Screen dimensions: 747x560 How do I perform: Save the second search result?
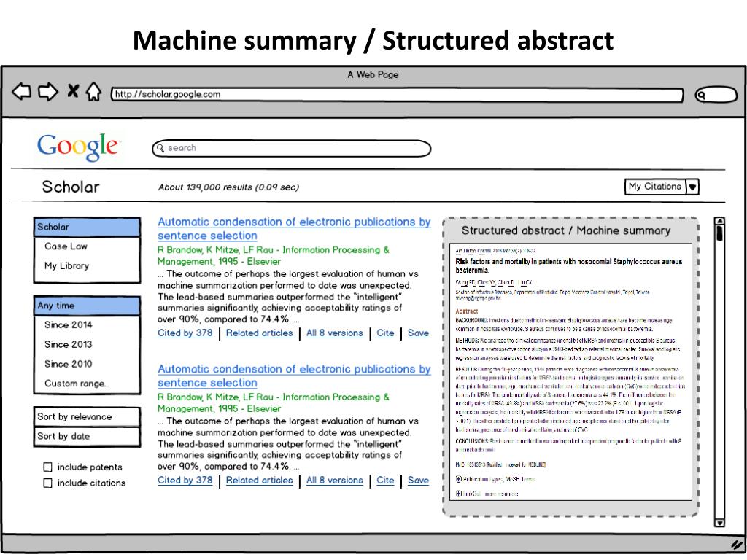point(418,480)
